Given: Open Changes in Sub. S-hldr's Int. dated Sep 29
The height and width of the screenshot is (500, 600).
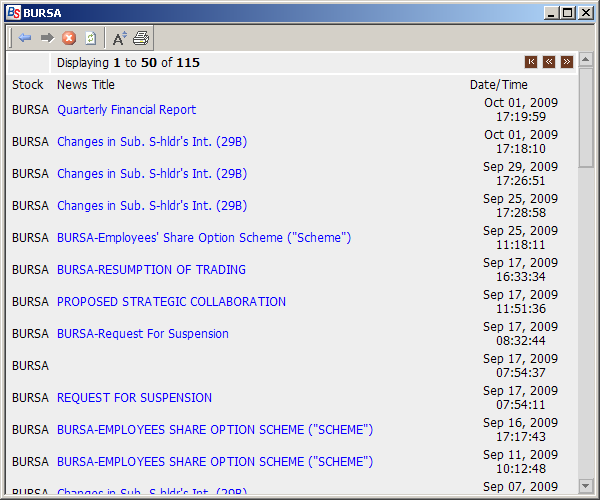Looking at the screenshot, I should coord(152,174).
